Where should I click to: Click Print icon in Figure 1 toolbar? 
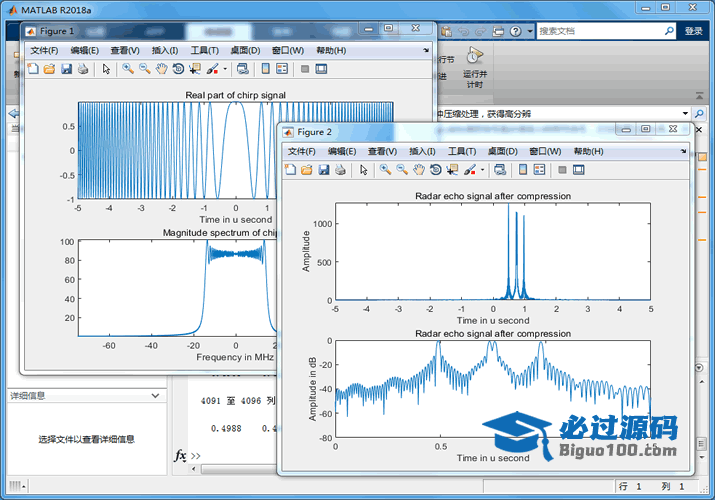(x=83, y=69)
